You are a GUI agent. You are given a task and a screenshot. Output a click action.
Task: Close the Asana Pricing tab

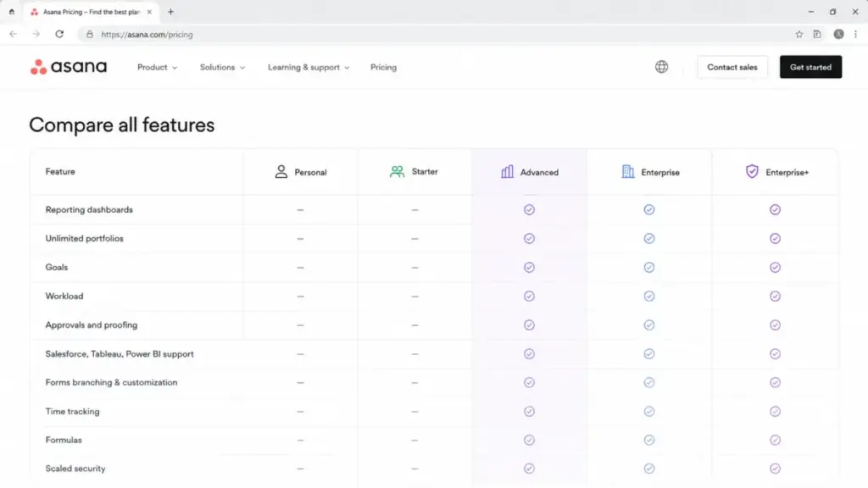149,12
